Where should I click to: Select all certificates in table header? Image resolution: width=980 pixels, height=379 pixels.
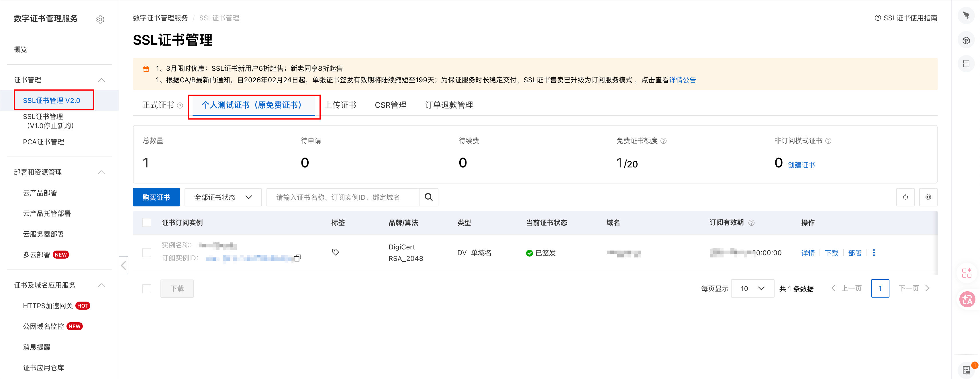click(146, 222)
